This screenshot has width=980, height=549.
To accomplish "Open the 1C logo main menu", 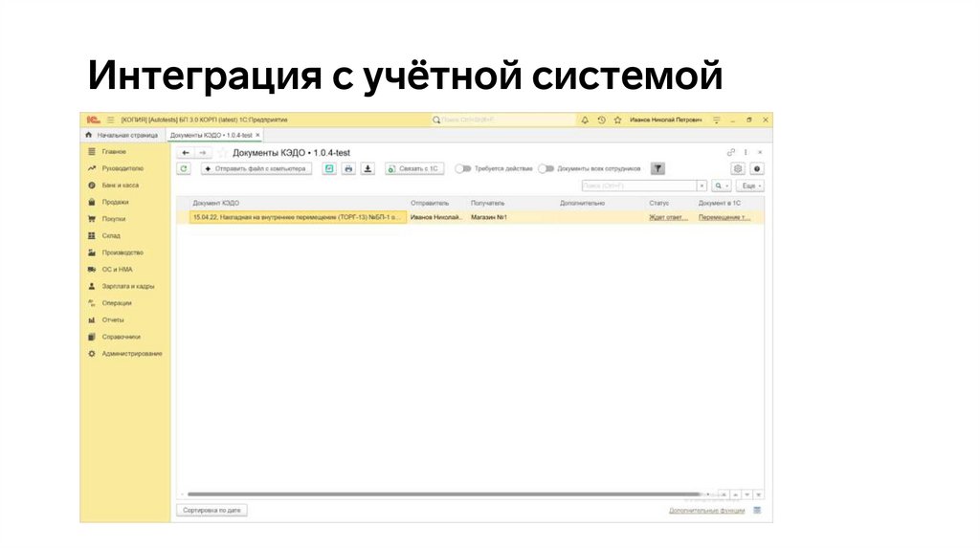I will pyautogui.click(x=93, y=120).
